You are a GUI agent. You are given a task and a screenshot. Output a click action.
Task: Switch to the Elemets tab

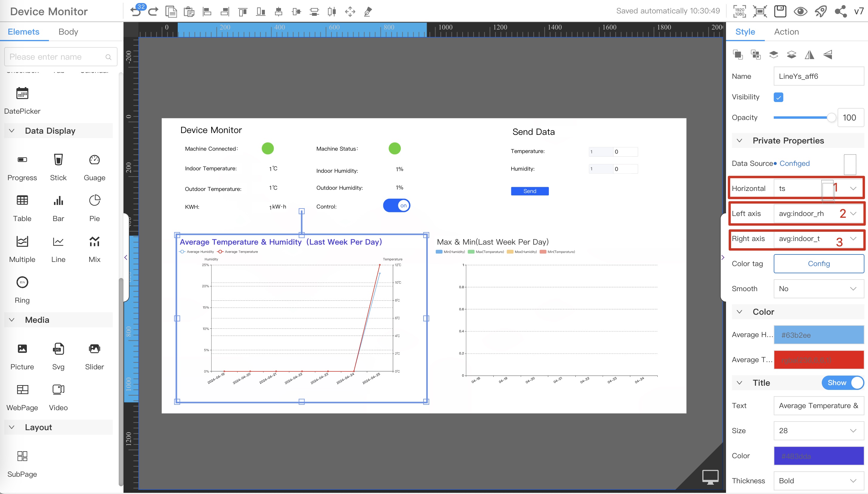tap(23, 32)
